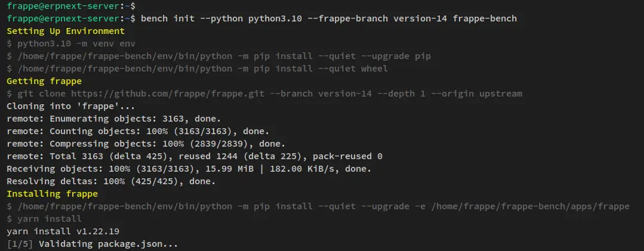644x251 pixels.
Task: Click the '$ yarn install' command line
Action: (x=44, y=219)
